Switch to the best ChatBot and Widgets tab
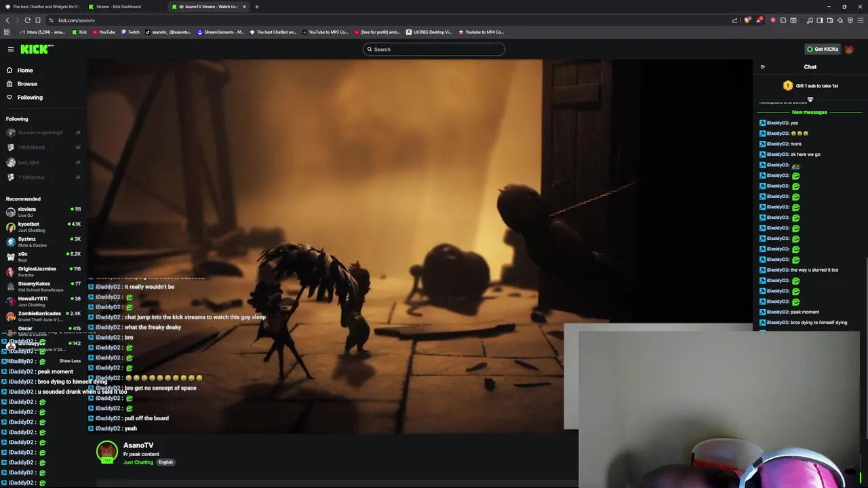Viewport: 868px width, 488px height. pos(42,7)
